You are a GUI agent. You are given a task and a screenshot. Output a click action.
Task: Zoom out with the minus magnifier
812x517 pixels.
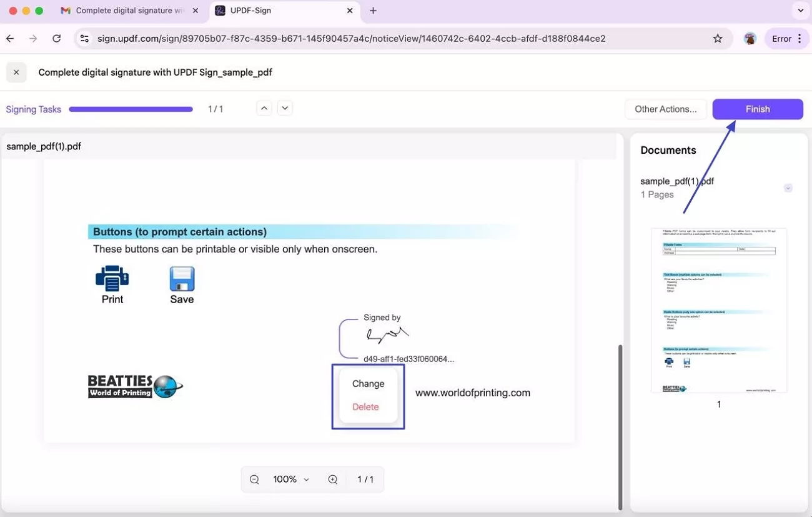254,479
